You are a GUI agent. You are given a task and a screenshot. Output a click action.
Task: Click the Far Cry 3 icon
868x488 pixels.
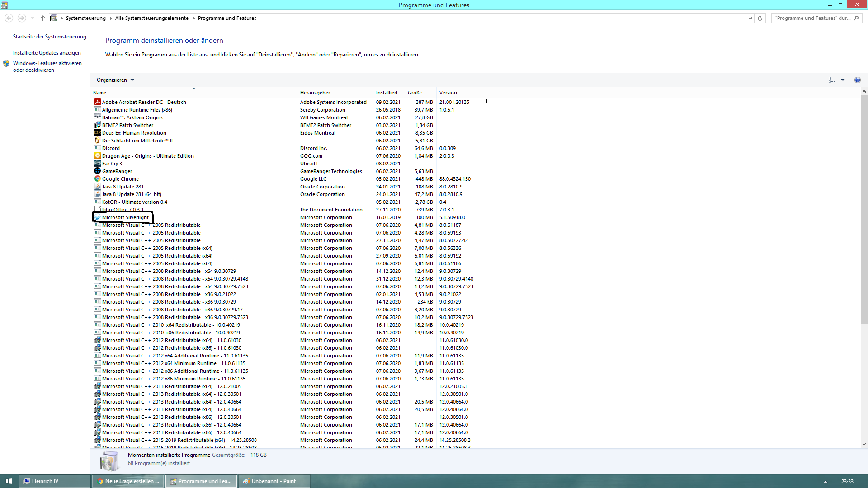tap(97, 164)
